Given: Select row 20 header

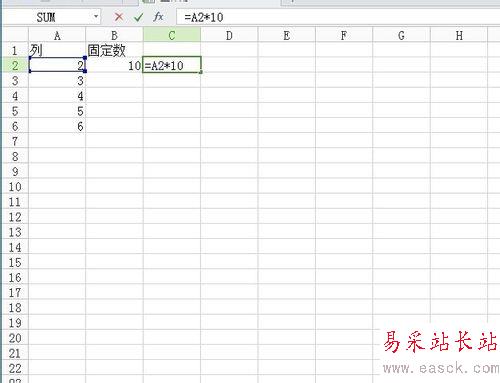Looking at the screenshot, I should pyautogui.click(x=15, y=338).
